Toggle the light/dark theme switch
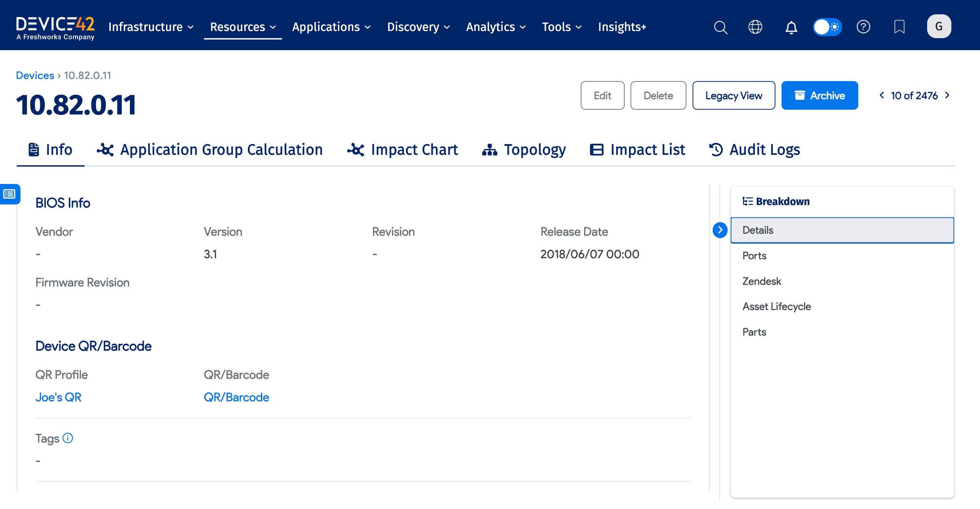This screenshot has height=509, width=980. [827, 27]
